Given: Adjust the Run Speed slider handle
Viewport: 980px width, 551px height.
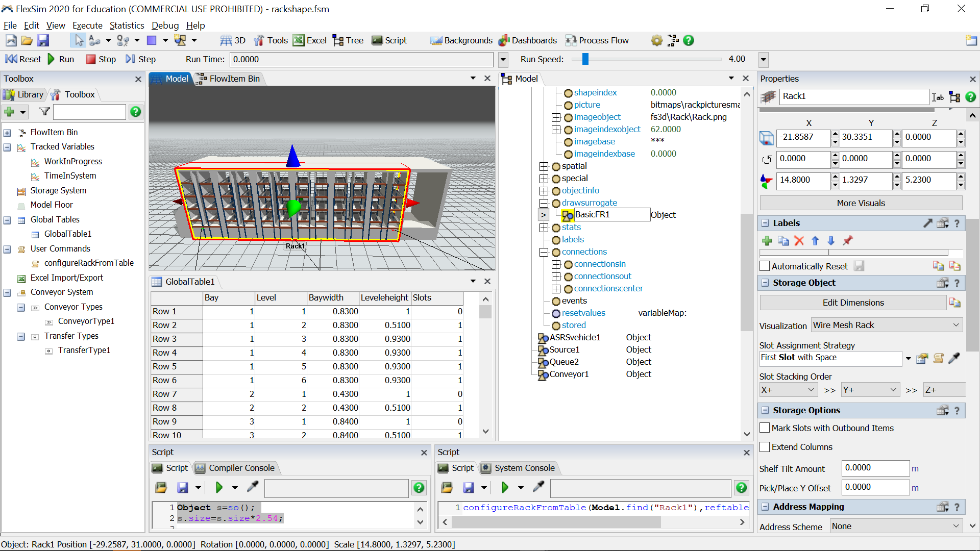Looking at the screenshot, I should click(x=585, y=59).
